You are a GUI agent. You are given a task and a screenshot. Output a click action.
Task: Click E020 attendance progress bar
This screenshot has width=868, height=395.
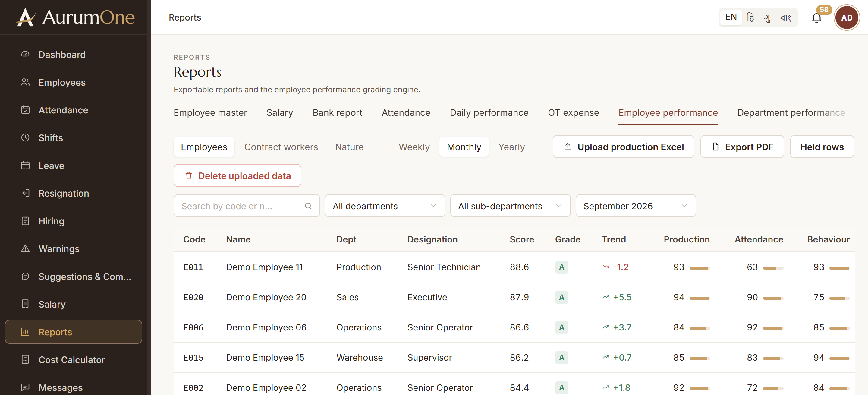click(773, 298)
